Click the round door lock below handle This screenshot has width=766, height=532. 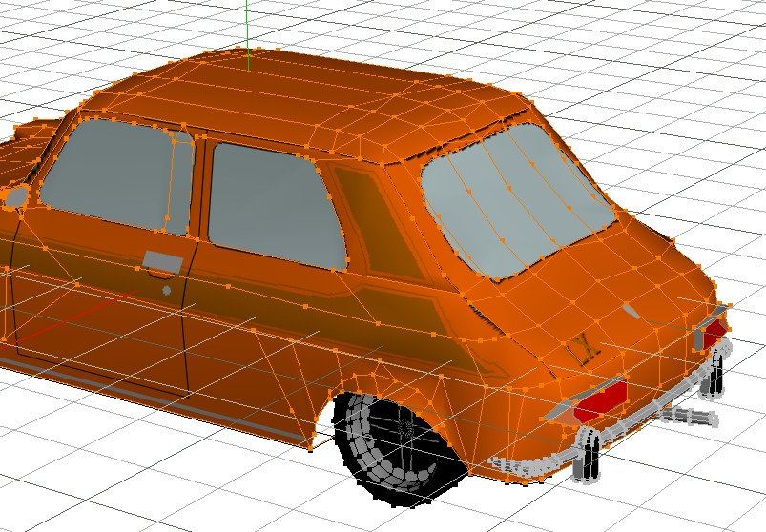coord(167,291)
